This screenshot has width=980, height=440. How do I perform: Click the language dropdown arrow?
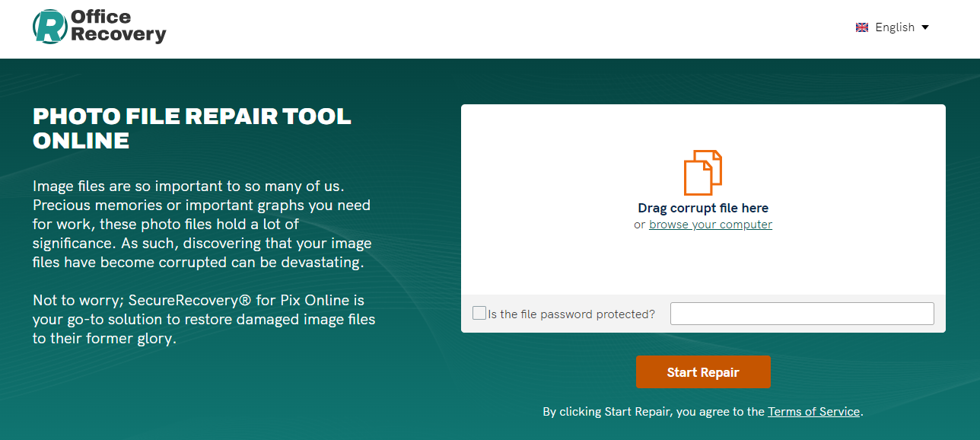click(925, 27)
